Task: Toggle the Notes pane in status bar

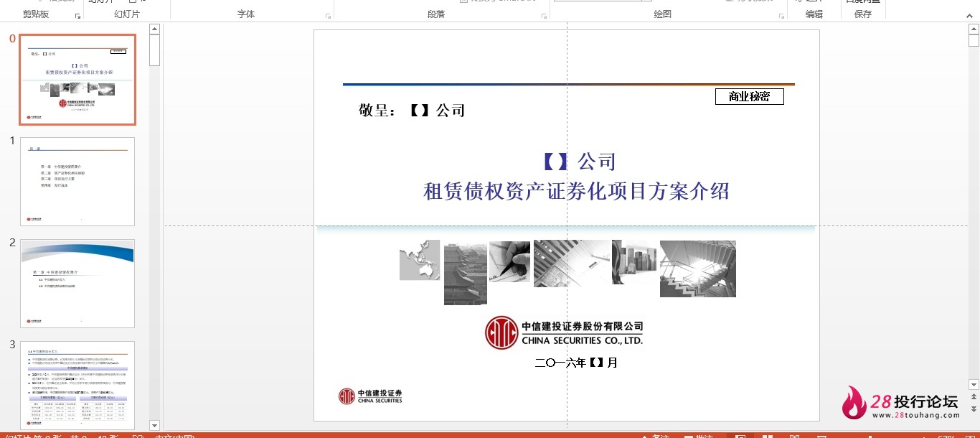Action: pyautogui.click(x=656, y=435)
